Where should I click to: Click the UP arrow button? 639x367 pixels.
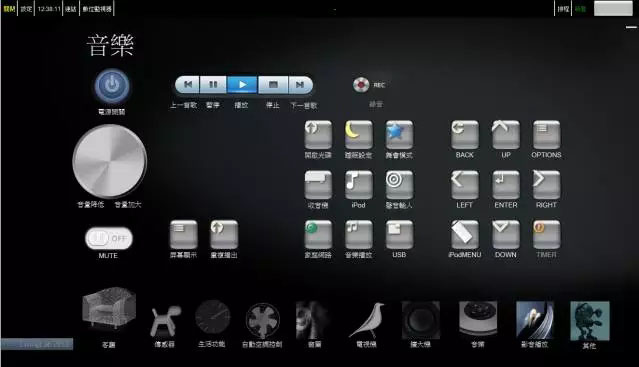[x=506, y=135]
